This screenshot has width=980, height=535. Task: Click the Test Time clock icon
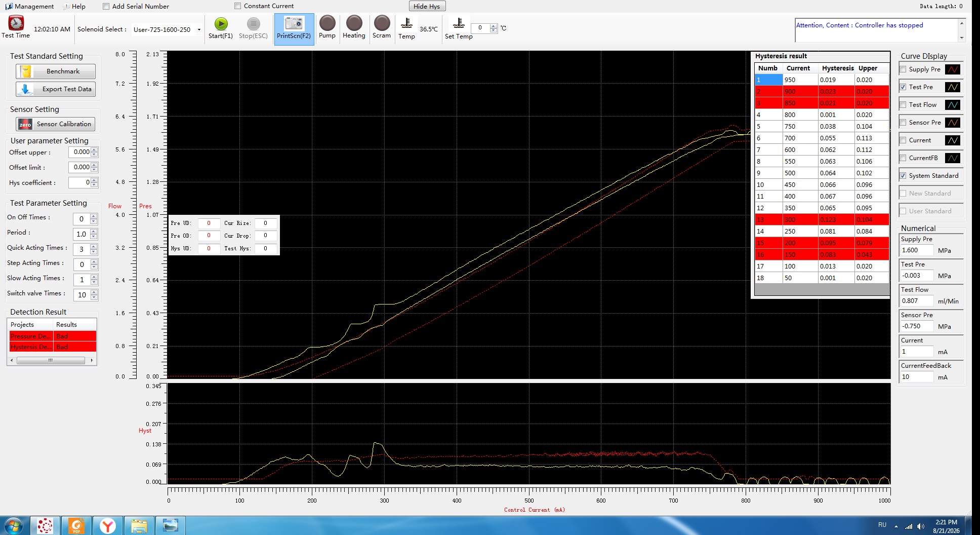point(16,23)
